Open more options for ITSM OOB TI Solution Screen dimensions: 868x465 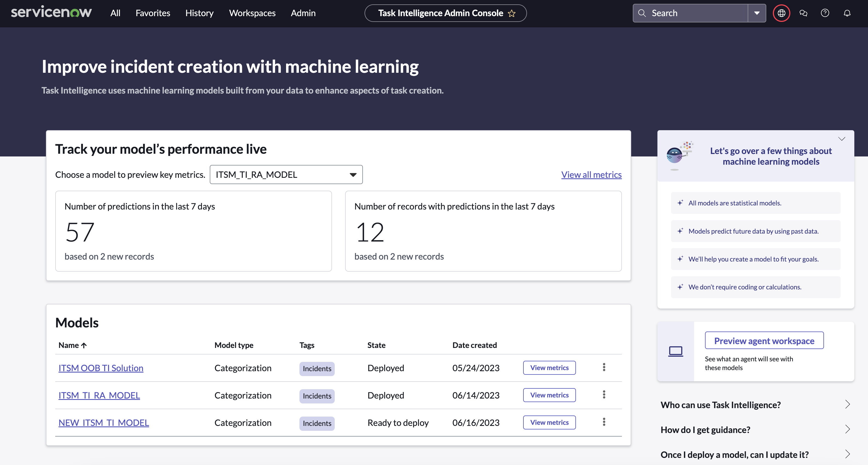point(604,367)
